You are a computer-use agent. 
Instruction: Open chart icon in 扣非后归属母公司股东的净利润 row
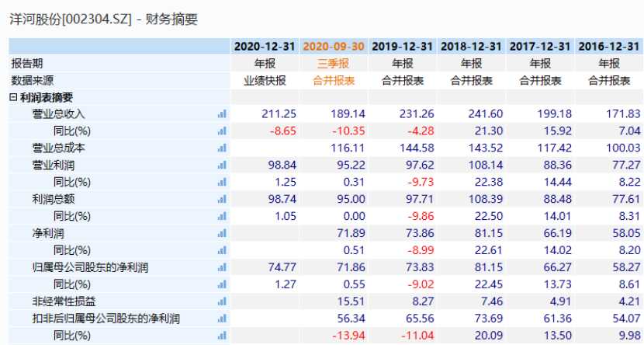(222, 319)
